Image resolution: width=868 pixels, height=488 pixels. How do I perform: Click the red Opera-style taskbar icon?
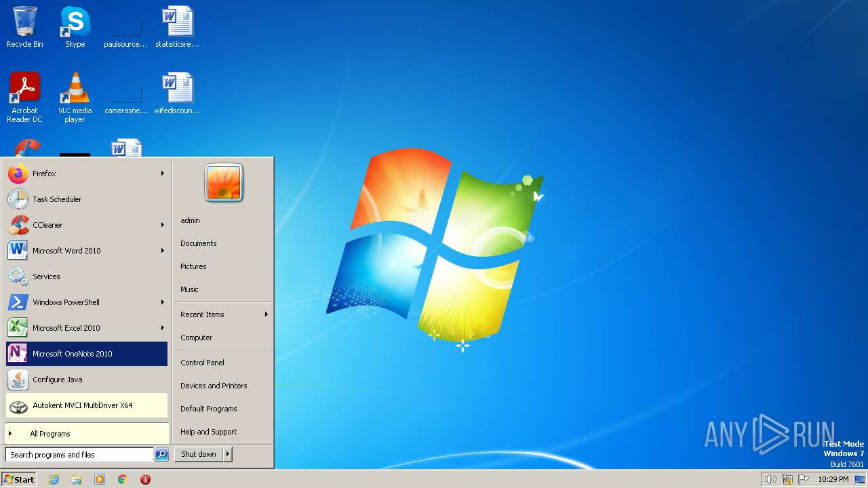[x=145, y=479]
